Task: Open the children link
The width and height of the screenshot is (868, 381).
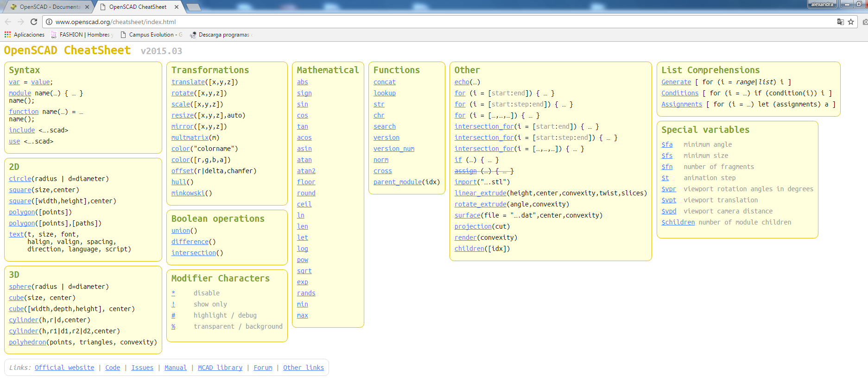Action: pos(469,249)
